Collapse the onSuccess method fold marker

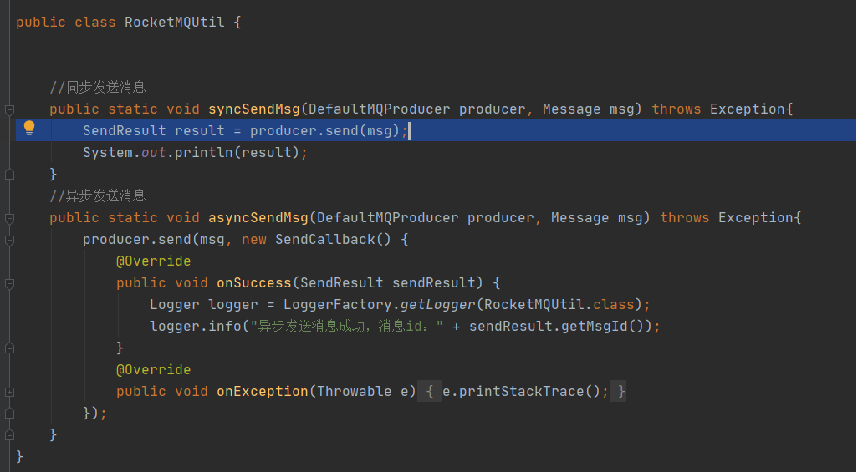point(9,283)
